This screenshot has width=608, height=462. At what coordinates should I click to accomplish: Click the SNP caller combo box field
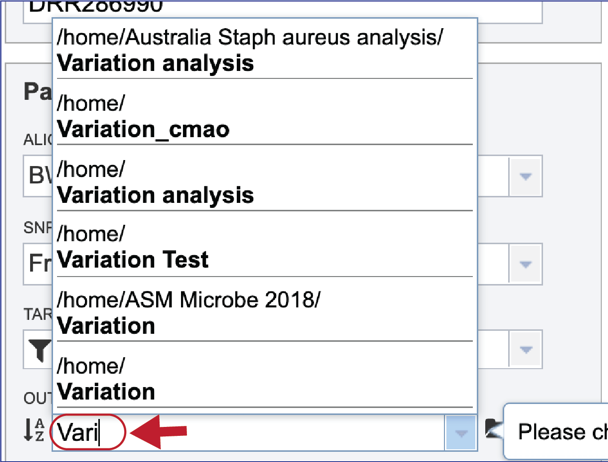(x=282, y=264)
